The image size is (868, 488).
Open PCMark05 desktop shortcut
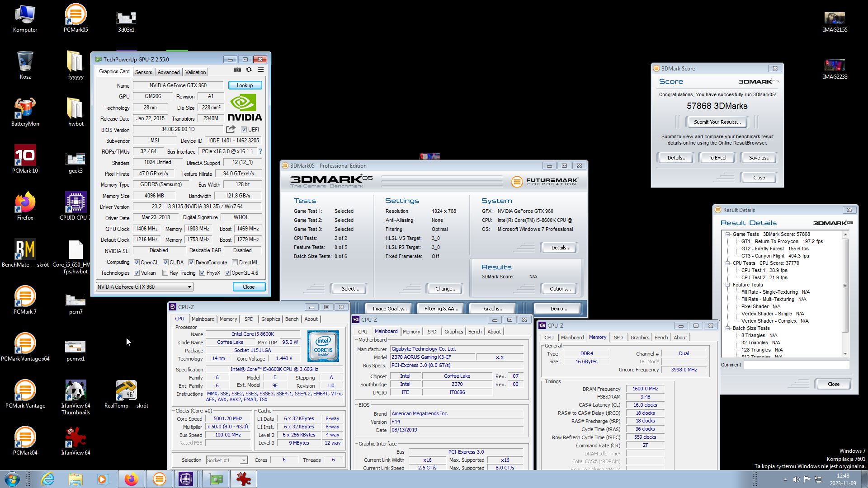(75, 18)
